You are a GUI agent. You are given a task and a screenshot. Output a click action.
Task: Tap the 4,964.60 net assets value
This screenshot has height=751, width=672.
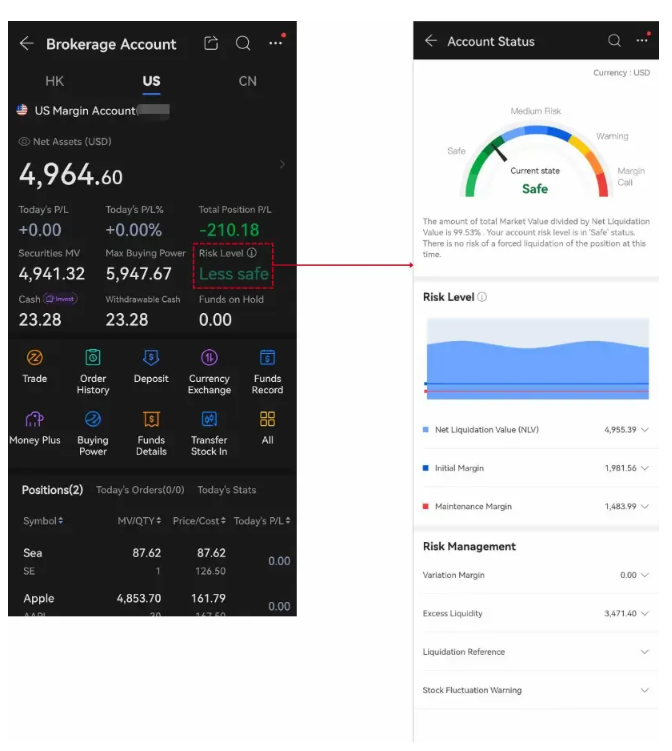click(x=70, y=175)
